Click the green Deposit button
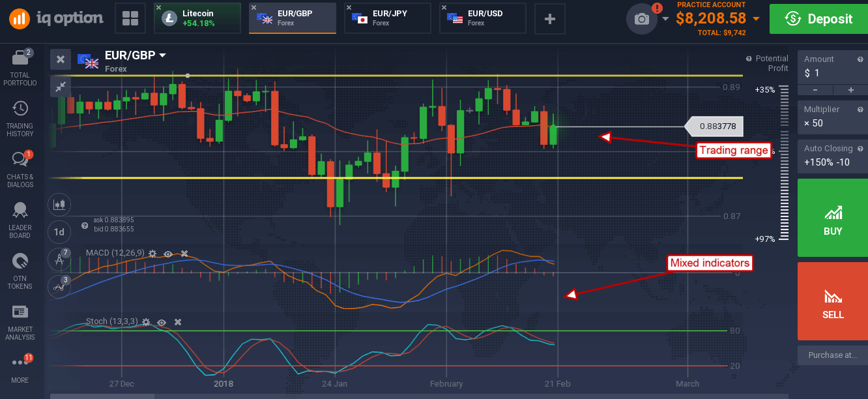Image resolution: width=868 pixels, height=399 pixels. click(818, 19)
